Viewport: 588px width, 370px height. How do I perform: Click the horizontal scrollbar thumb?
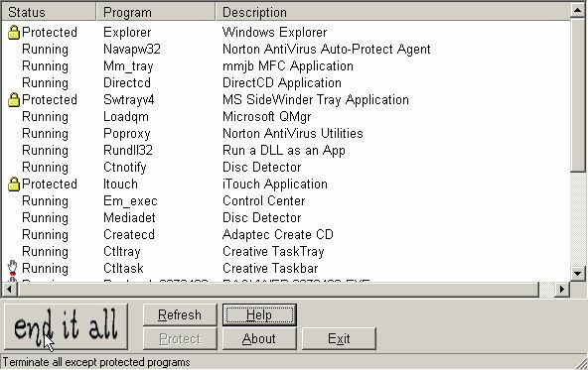(278, 289)
